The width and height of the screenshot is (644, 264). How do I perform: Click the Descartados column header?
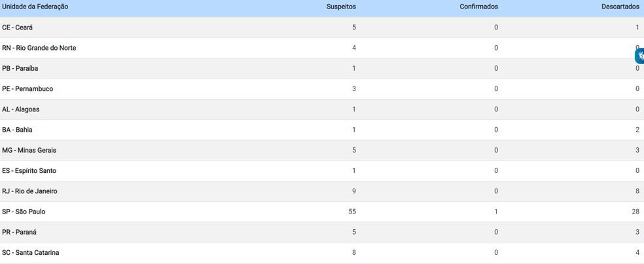(620, 7)
